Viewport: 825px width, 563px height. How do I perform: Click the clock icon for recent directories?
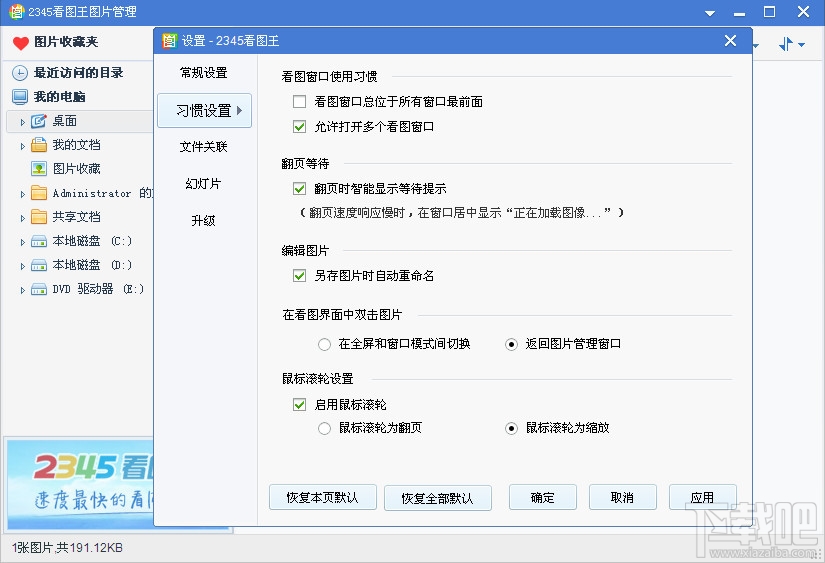pyautogui.click(x=20, y=73)
